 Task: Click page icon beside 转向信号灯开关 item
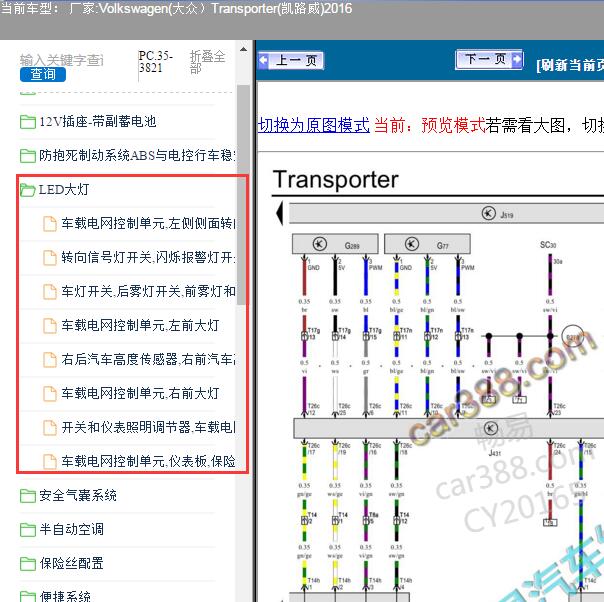(x=50, y=258)
